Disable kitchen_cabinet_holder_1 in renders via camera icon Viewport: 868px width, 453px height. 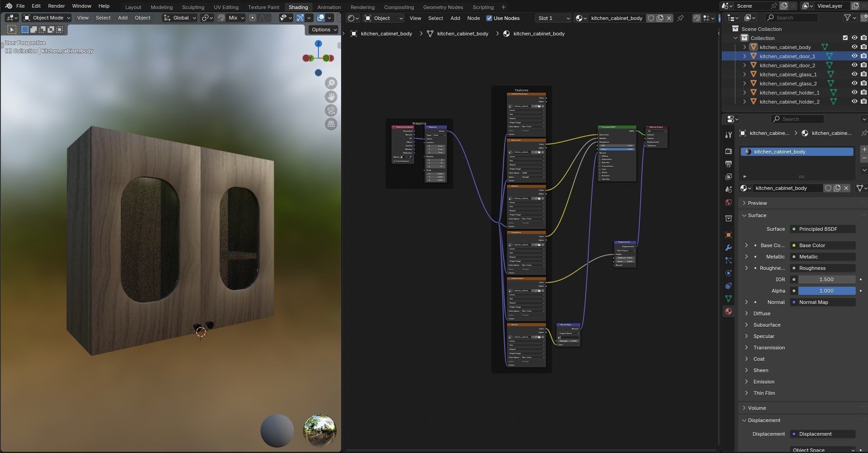click(863, 92)
